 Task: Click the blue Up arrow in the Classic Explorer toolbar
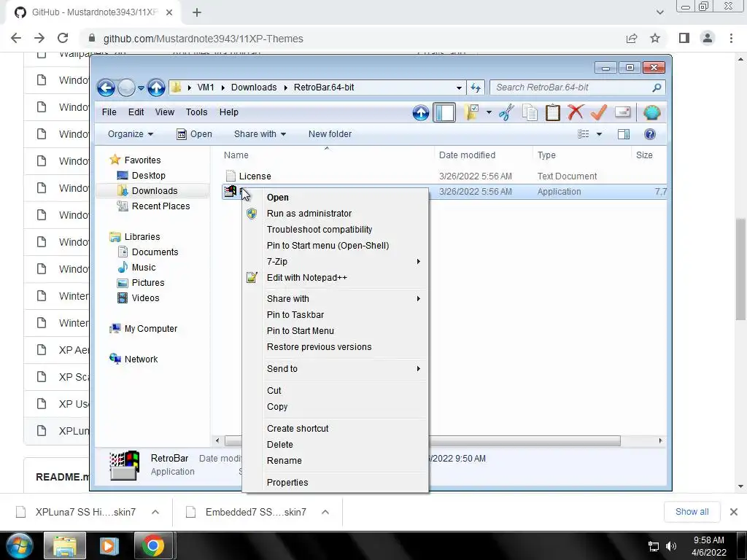(x=420, y=113)
